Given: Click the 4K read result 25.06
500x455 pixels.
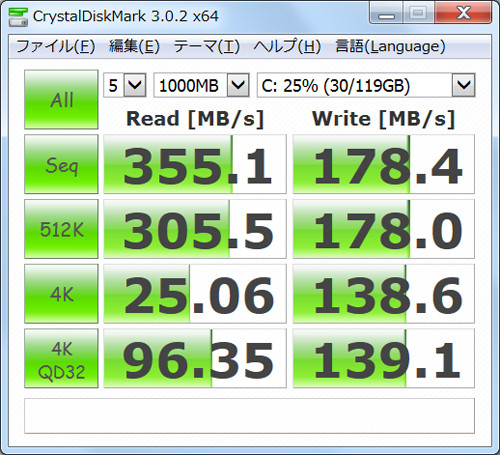Looking at the screenshot, I should (x=195, y=294).
